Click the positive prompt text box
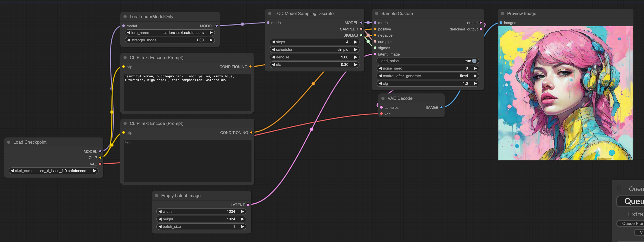This screenshot has height=242, width=644. (187, 92)
